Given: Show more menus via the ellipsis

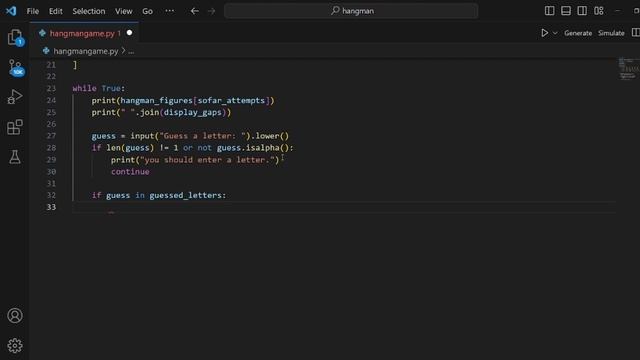Looking at the screenshot, I should pyautogui.click(x=169, y=11).
